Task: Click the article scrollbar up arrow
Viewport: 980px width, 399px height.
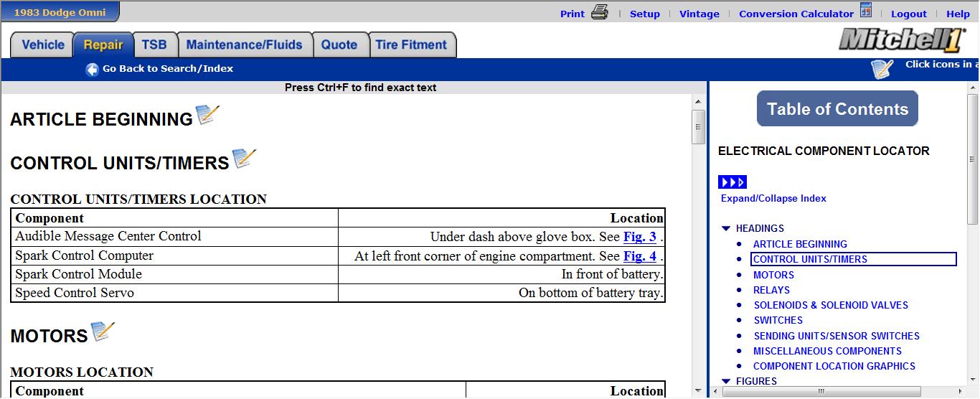Action: (698, 102)
